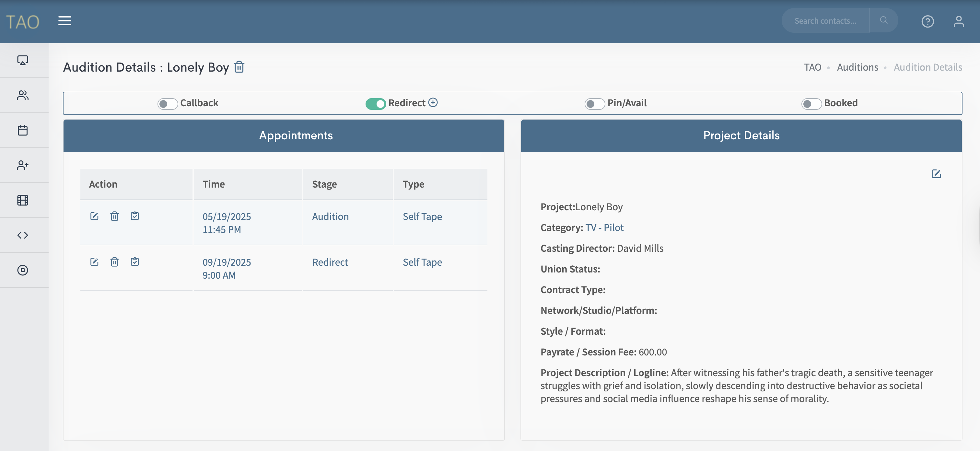This screenshot has width=980, height=451.
Task: Open the hamburger menu in header
Action: pos(65,21)
